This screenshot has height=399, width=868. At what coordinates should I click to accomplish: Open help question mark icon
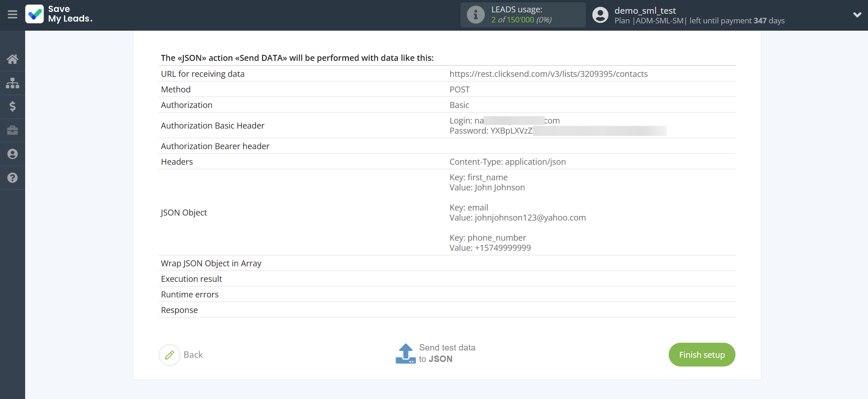12,178
